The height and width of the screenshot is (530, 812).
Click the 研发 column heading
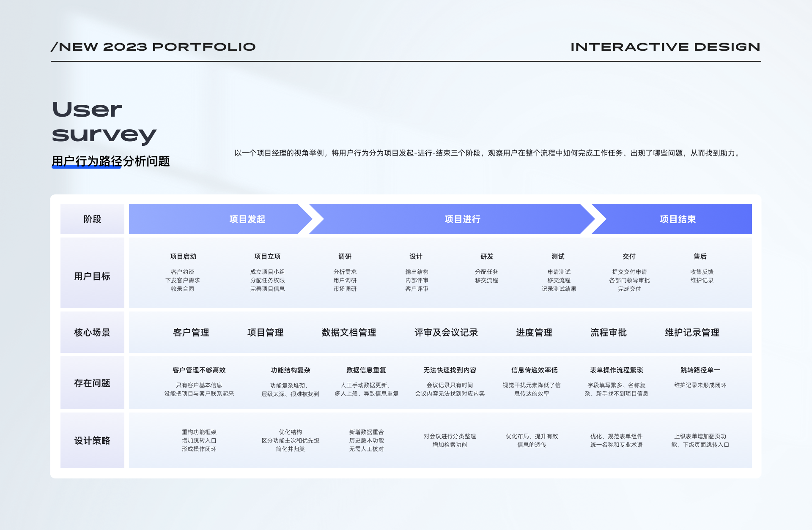487,257
